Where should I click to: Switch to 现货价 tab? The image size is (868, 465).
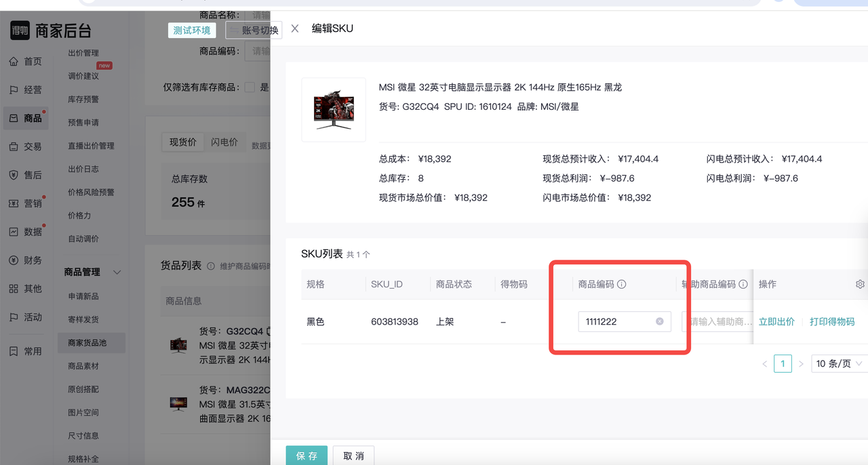tap(183, 142)
